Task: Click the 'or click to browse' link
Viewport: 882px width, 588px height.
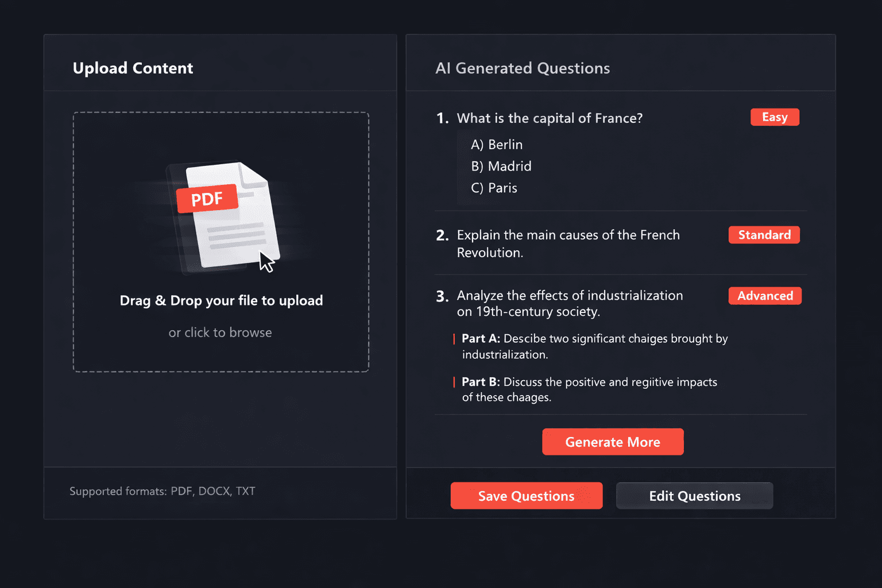Action: point(220,332)
